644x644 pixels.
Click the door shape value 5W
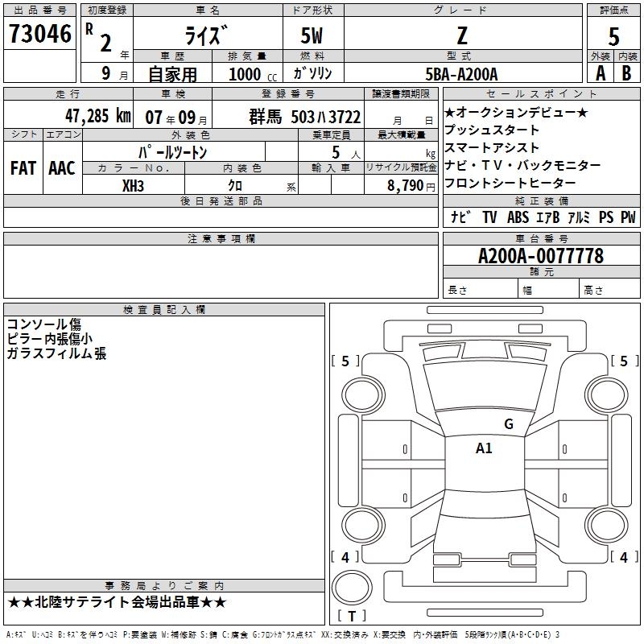[312, 35]
